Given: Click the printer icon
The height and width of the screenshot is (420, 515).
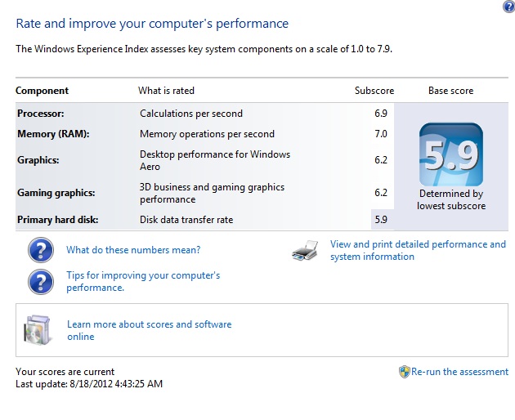Looking at the screenshot, I should 305,250.
